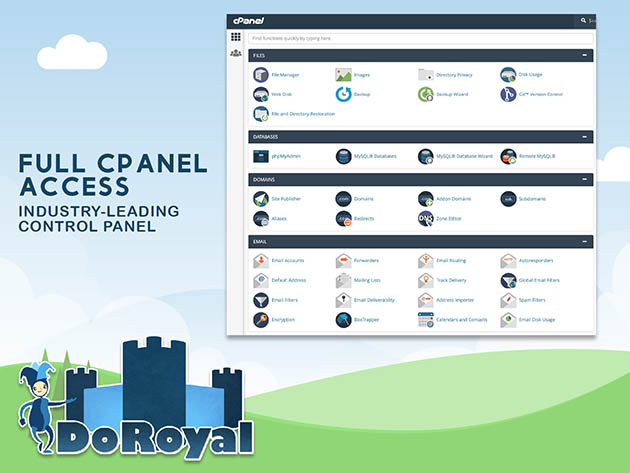Open the phpMyAdmin icon

pyautogui.click(x=261, y=156)
